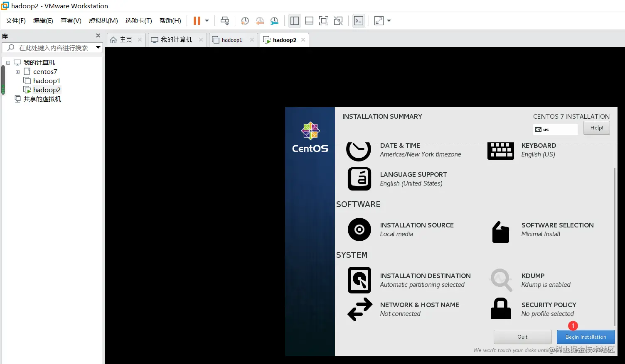
Task: Open the 帮助(H) menu
Action: (170, 21)
